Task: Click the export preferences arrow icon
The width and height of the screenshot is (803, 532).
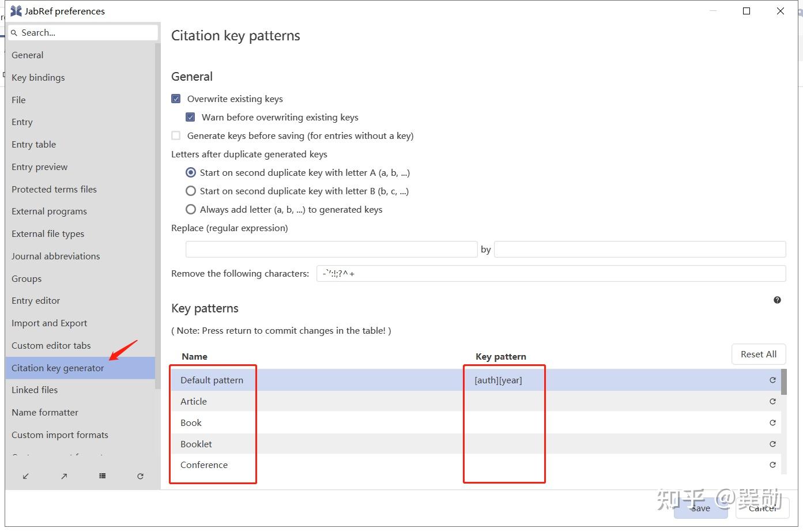Action: [x=64, y=476]
